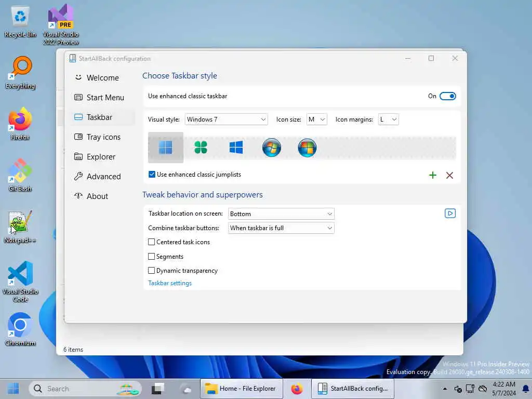
Task: Open the Windows Start button on taskbar
Action: click(13, 389)
